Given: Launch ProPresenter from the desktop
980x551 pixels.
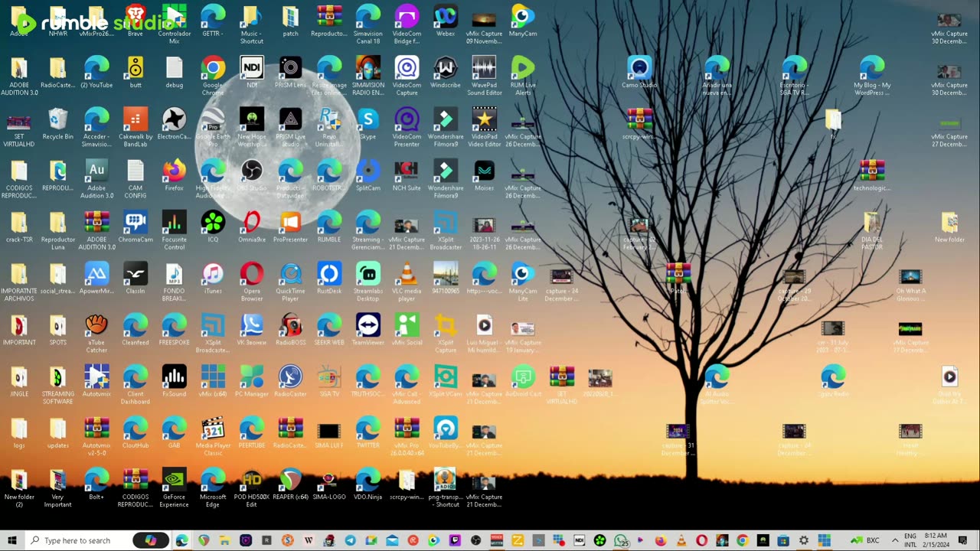Looking at the screenshot, I should [290, 226].
